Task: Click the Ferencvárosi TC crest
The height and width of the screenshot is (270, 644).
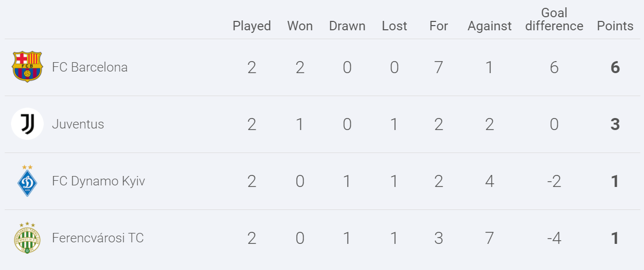Action: pos(27,238)
